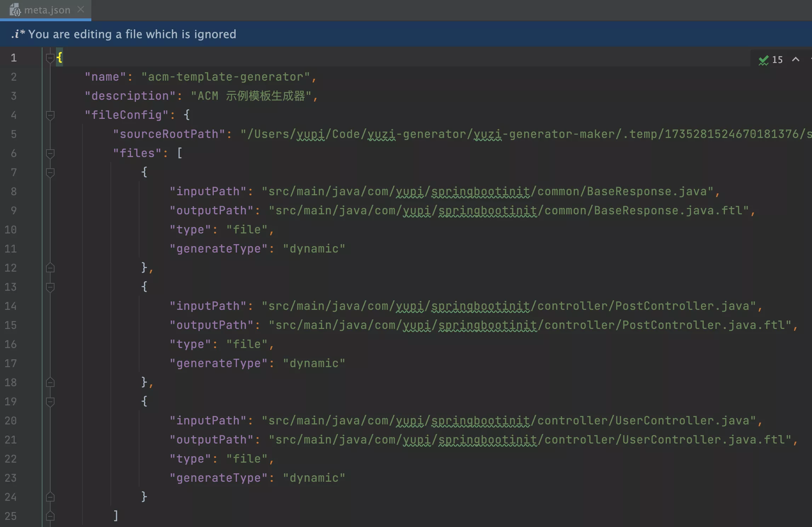Click the "fileConfig" key
The height and width of the screenshot is (527, 812).
[x=126, y=115]
